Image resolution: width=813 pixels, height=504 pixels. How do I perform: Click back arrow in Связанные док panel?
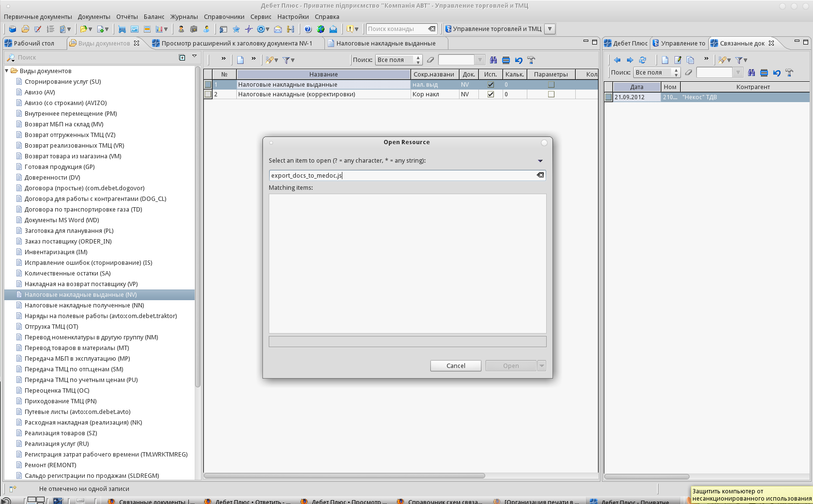617,60
